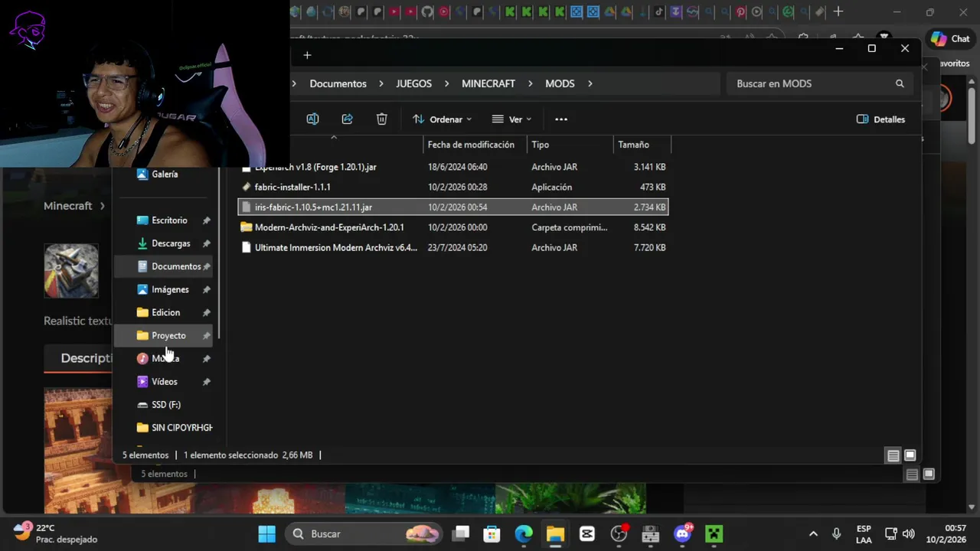980x551 pixels.
Task: Open the three-dots See more menu
Action: (x=561, y=119)
